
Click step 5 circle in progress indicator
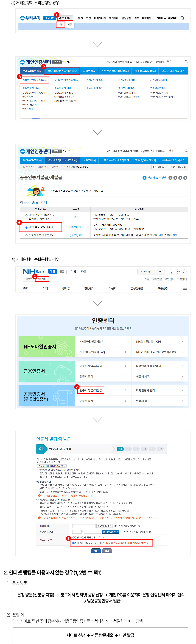pyautogui.click(x=185, y=178)
